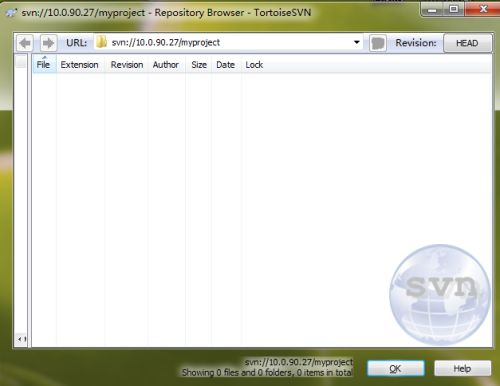Confirm with the OK button
Screen dimensions: 500x386
[x=396, y=369]
